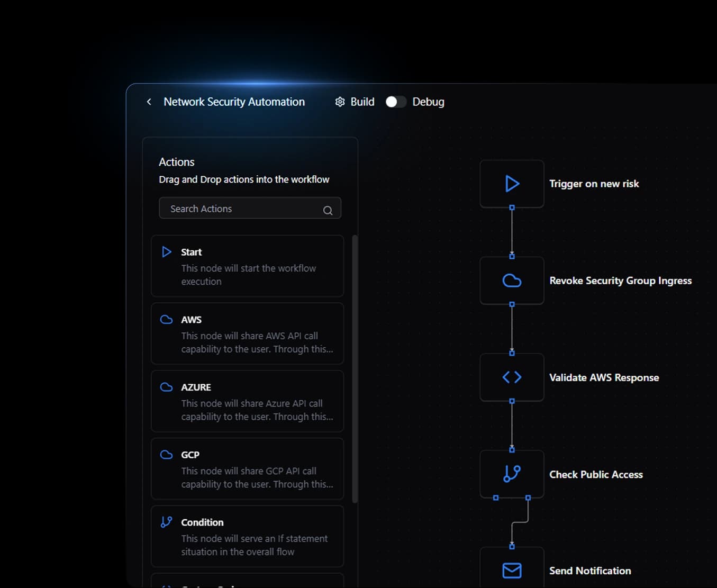Click the Trigger node output connector handle
Viewport: 717px width, 588px height.
click(512, 208)
